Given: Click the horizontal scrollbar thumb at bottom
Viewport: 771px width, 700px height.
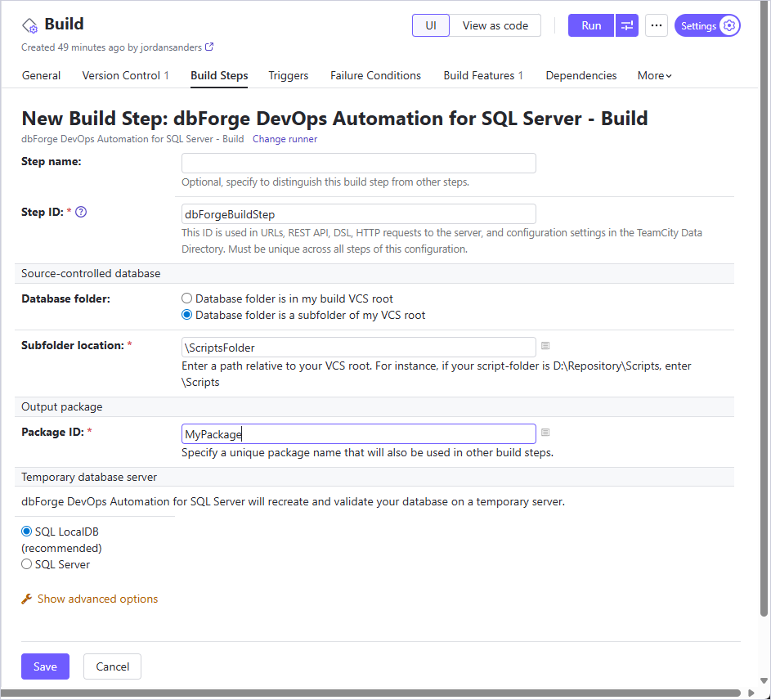Looking at the screenshot, I should [371, 693].
